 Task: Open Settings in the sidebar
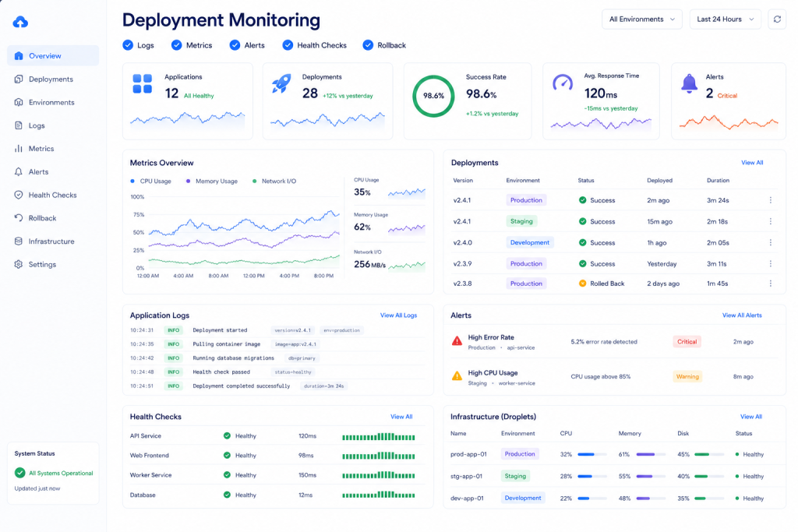[x=53, y=265]
